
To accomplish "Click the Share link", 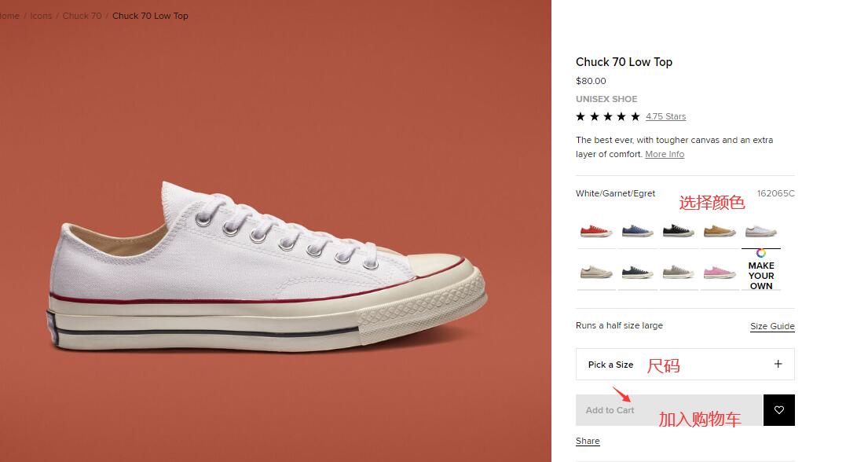I will click(588, 441).
